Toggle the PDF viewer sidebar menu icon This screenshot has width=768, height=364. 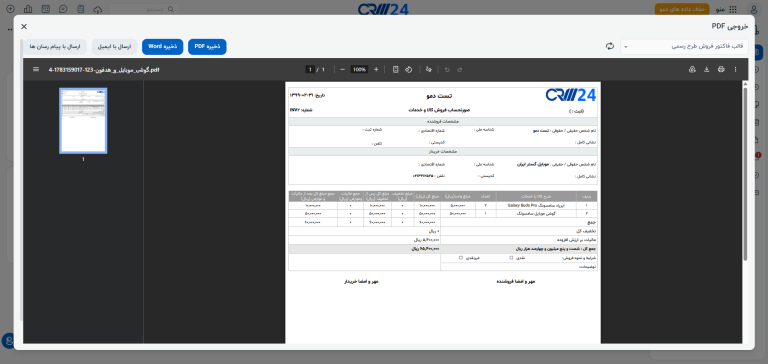point(36,70)
